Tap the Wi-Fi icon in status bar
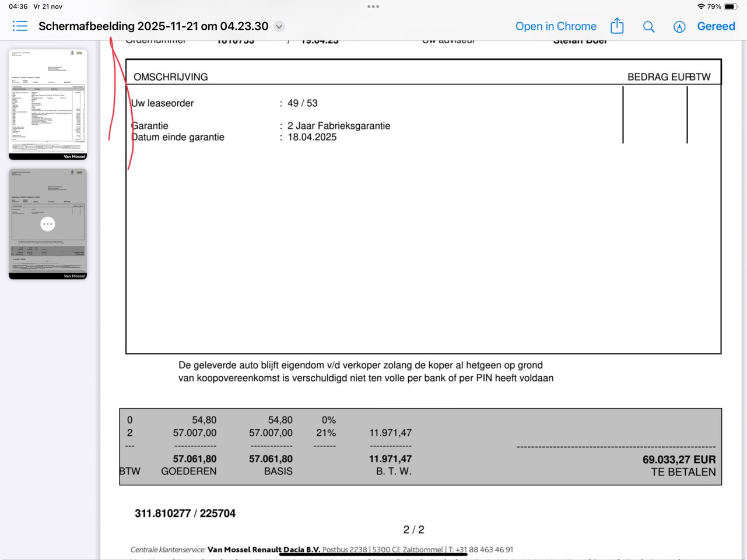Viewport: 747px width, 560px height. (700, 6)
